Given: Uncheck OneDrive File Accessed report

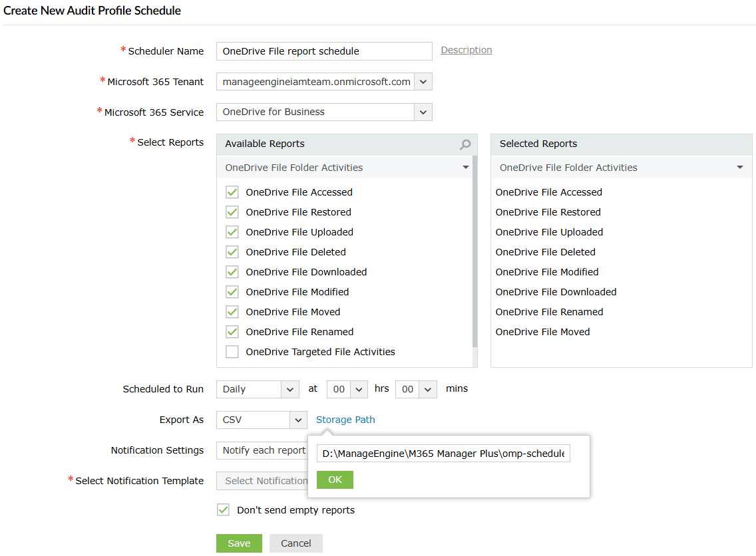Looking at the screenshot, I should (x=232, y=192).
